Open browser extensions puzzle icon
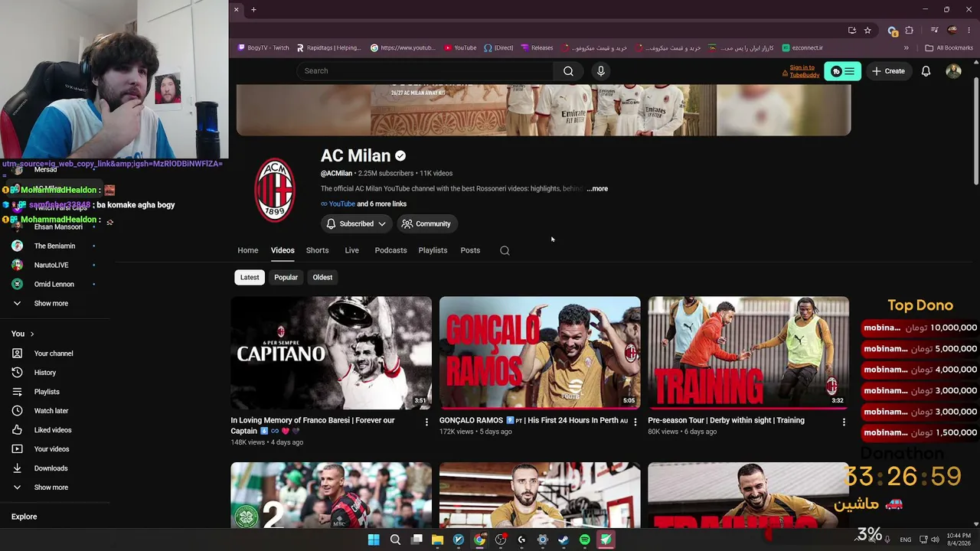 [909, 31]
